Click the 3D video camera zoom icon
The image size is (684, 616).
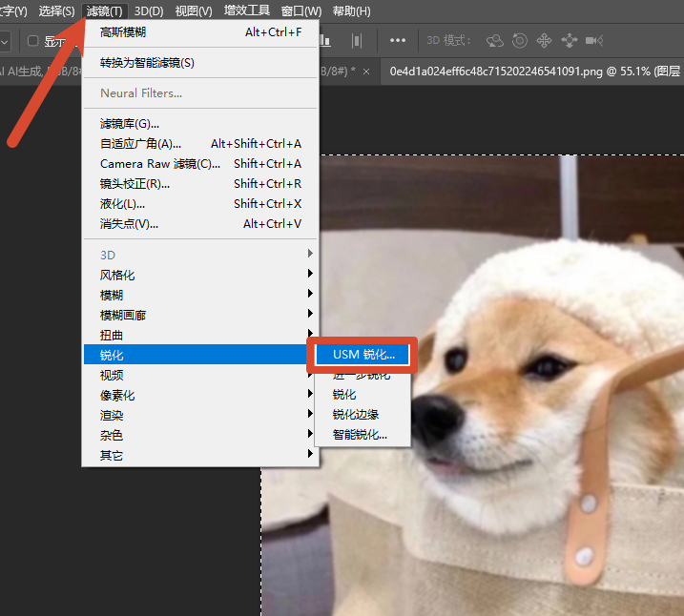594,41
